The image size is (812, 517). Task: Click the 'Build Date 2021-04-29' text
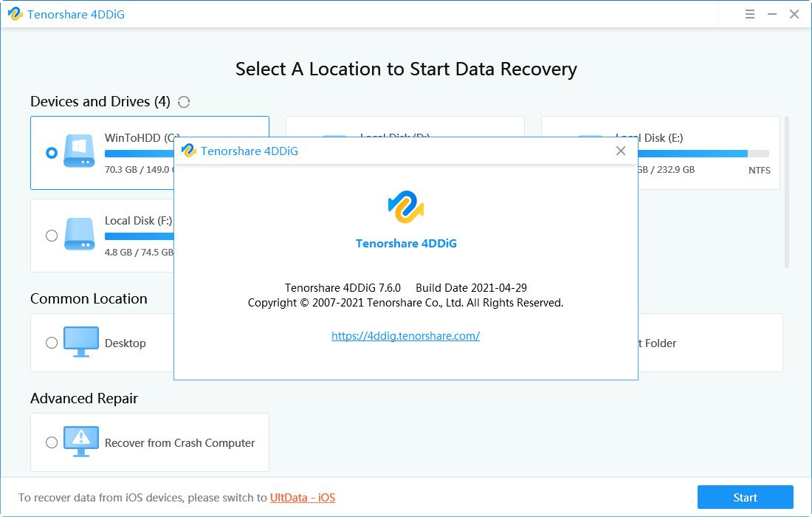pyautogui.click(x=471, y=288)
